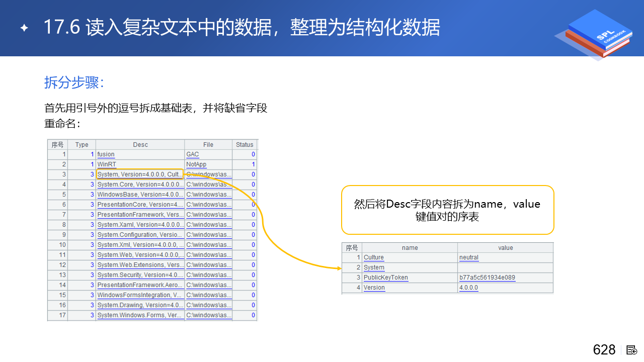Select the "neutral" value cell

click(x=506, y=257)
